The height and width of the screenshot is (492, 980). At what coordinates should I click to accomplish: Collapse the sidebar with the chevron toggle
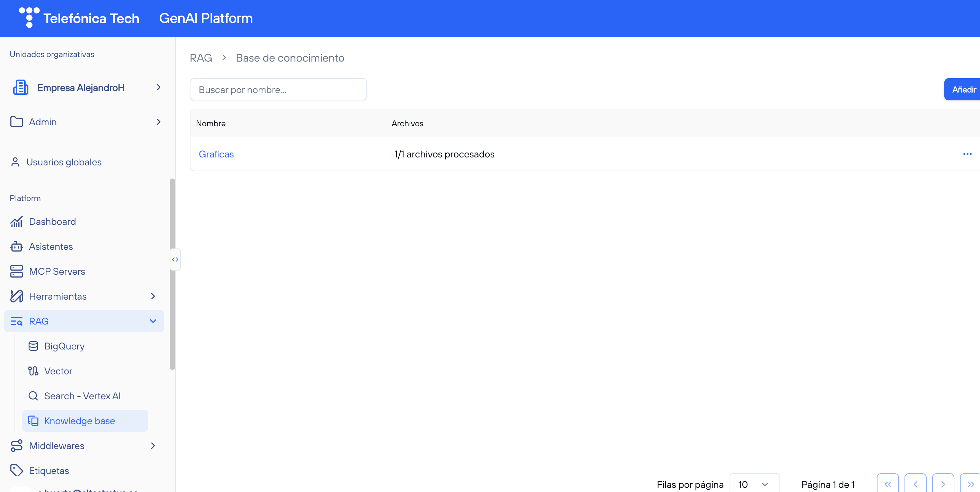(x=175, y=259)
